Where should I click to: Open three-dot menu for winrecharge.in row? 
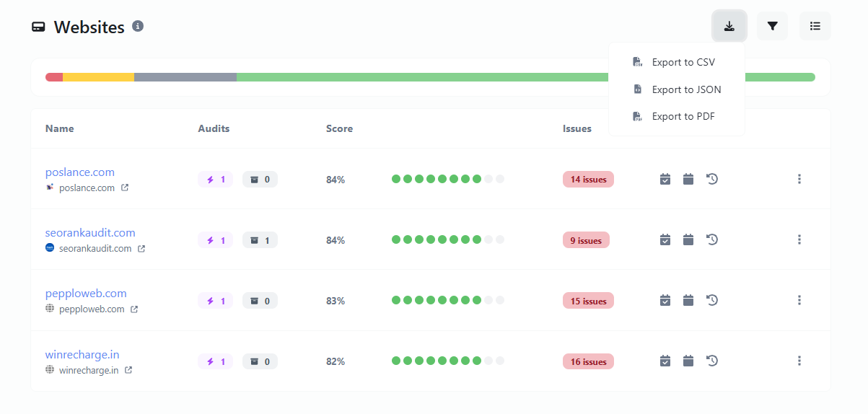click(x=799, y=361)
